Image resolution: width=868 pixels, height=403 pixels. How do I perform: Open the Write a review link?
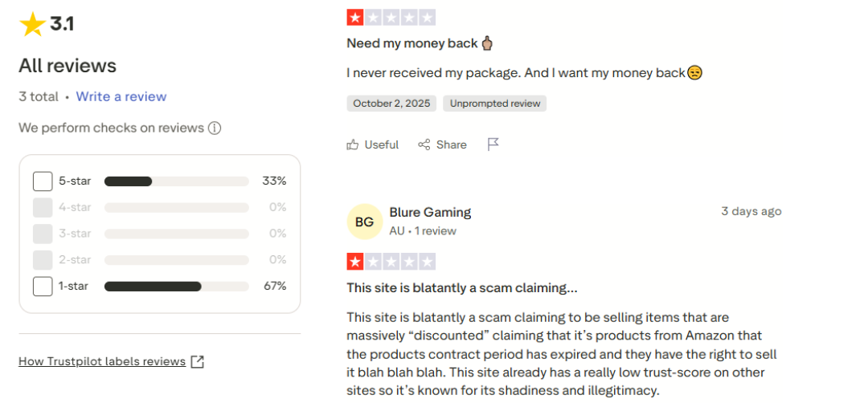(x=121, y=96)
